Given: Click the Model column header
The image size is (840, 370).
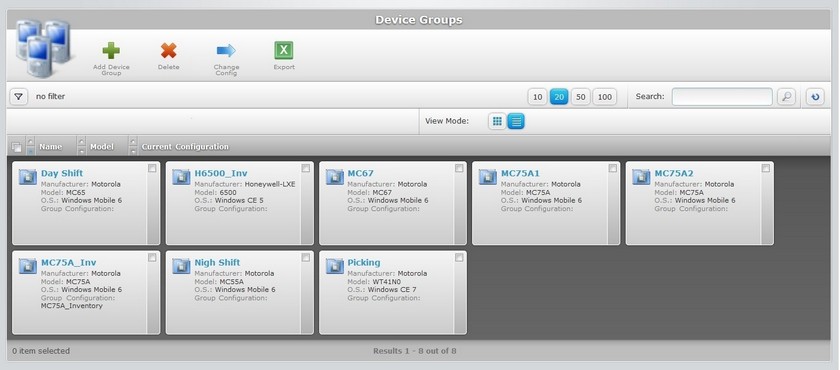Looking at the screenshot, I should tap(102, 147).
